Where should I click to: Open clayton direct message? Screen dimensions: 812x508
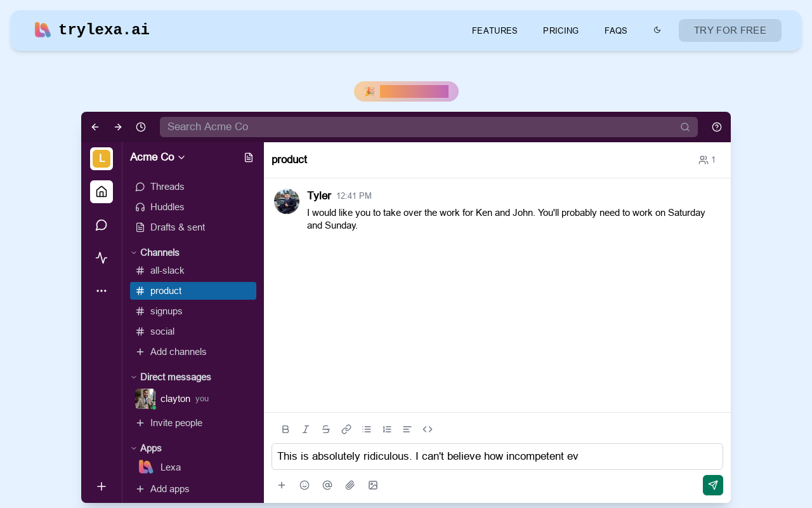click(x=193, y=399)
